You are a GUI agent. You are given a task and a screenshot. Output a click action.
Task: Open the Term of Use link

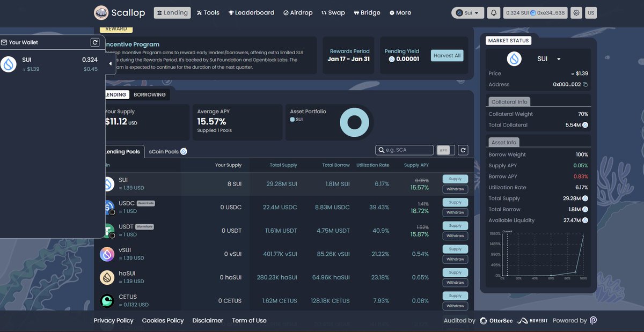249,320
